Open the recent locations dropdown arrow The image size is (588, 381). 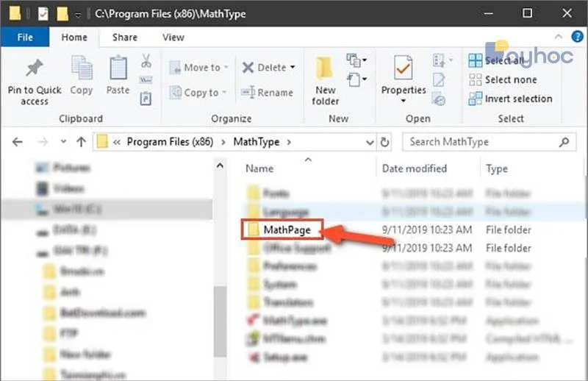[63, 141]
